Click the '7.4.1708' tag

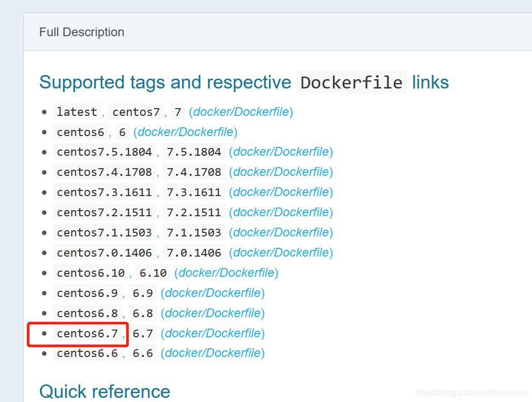tap(194, 172)
